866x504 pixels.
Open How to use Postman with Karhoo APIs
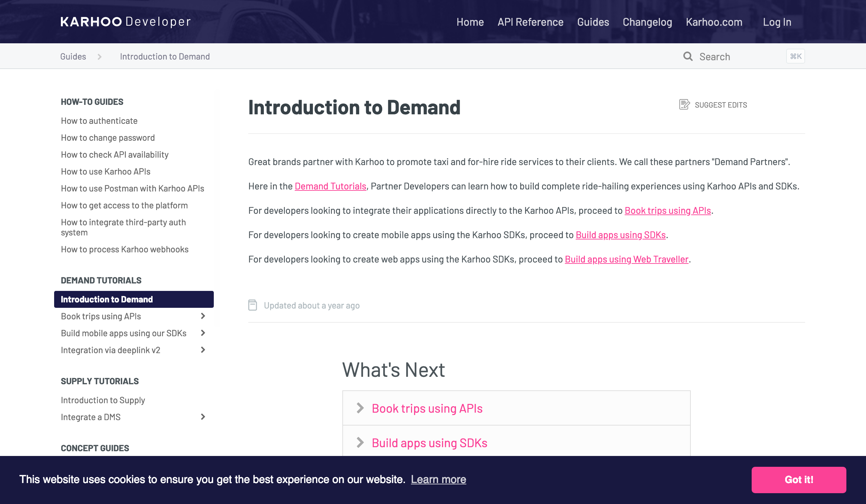[x=133, y=188]
